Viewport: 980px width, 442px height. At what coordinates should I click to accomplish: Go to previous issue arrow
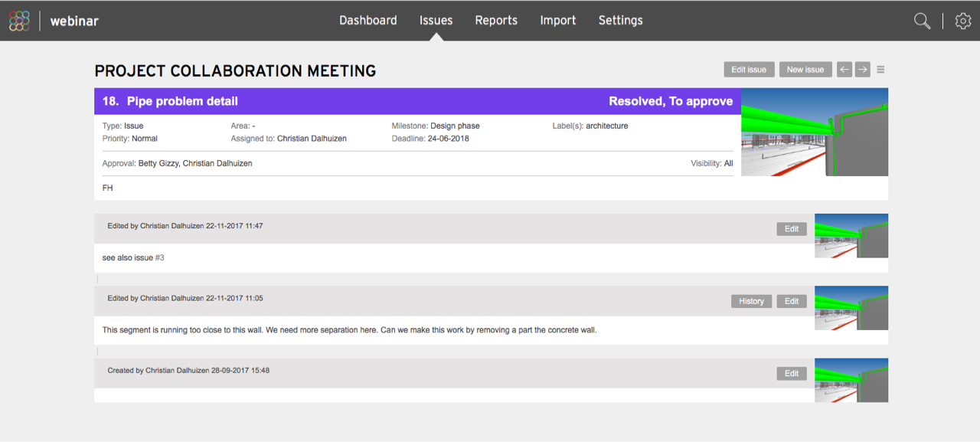844,70
